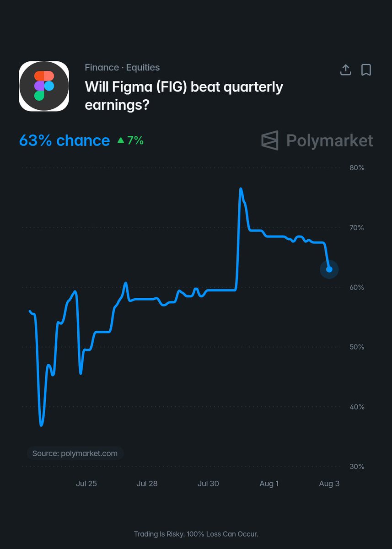
Task: Click the Jul 28 date axis label
Action: click(147, 484)
